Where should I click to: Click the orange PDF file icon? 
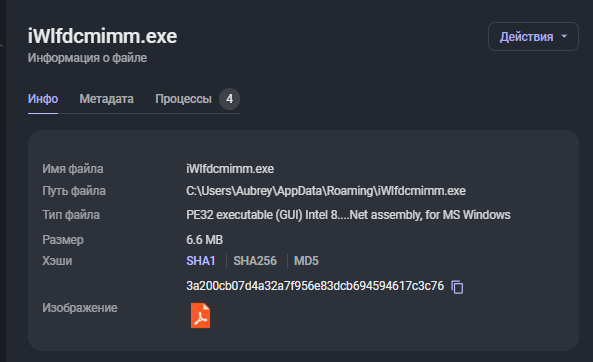pyautogui.click(x=200, y=315)
